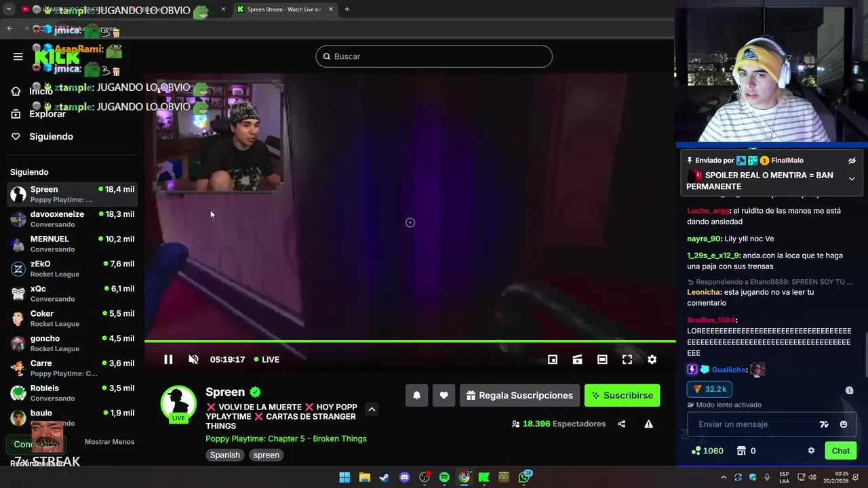Collapse stream info with chevron
The width and height of the screenshot is (868, 488).
click(371, 409)
